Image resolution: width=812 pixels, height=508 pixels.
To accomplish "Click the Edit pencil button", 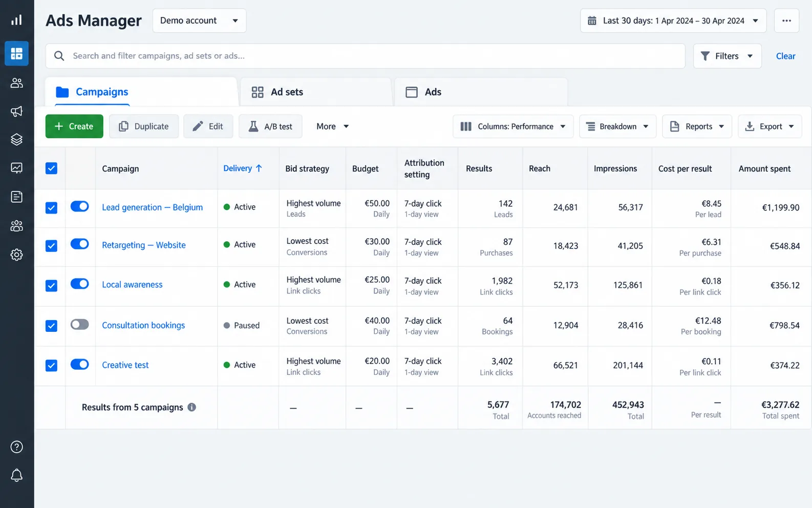I will coord(208,126).
